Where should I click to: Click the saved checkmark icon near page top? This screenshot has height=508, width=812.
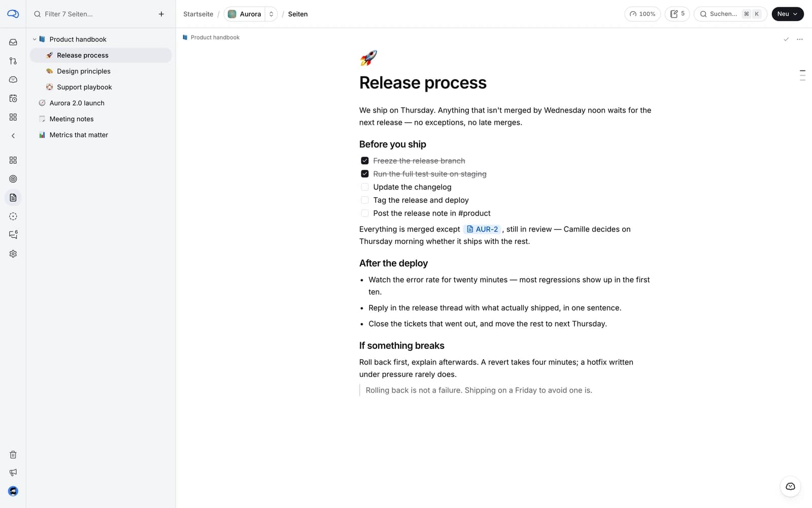tap(786, 39)
